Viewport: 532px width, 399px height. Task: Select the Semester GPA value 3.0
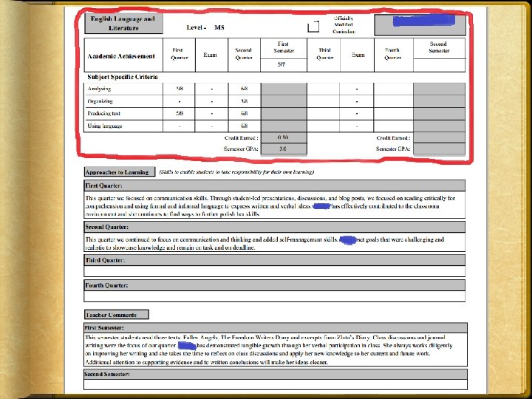pos(284,149)
